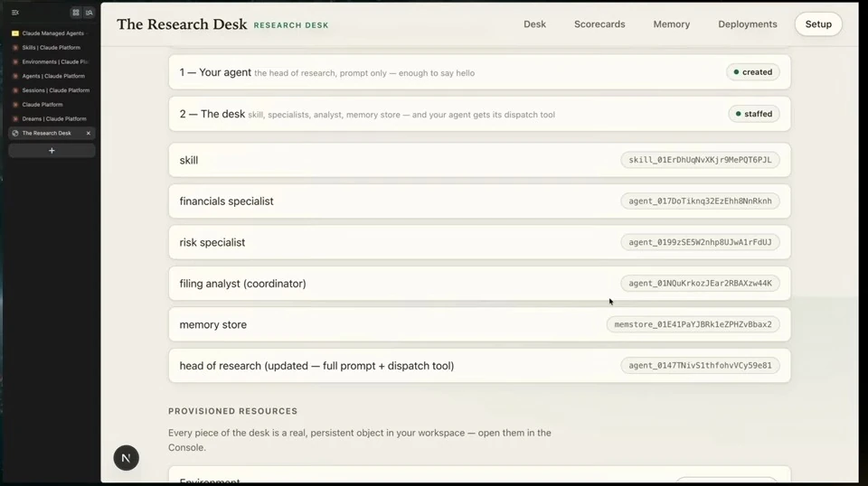This screenshot has height=486, width=868.
Task: Collapse the browser sidebar with the top-left icon
Action: click(x=15, y=12)
